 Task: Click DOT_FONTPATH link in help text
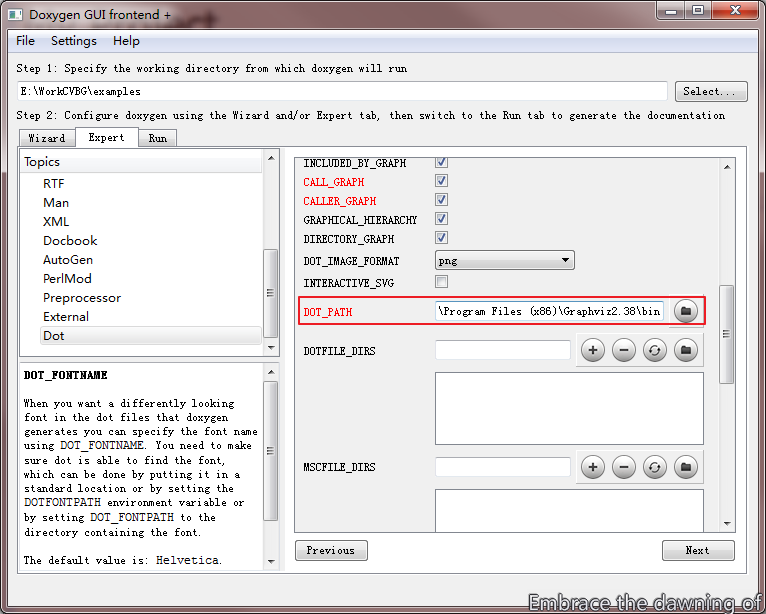point(132,517)
